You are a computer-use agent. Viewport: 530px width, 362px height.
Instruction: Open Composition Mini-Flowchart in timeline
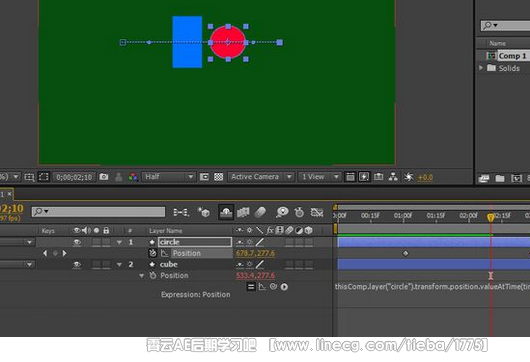pos(181,212)
